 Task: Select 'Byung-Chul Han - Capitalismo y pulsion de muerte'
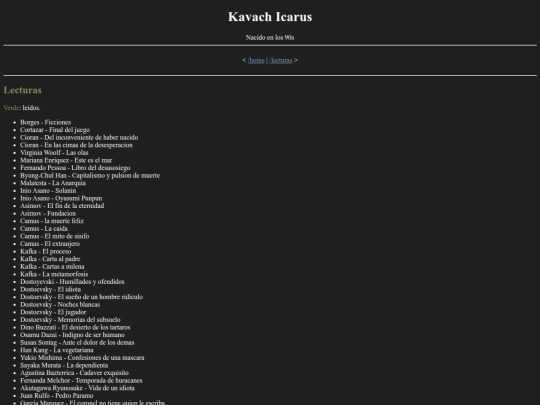coord(90,175)
